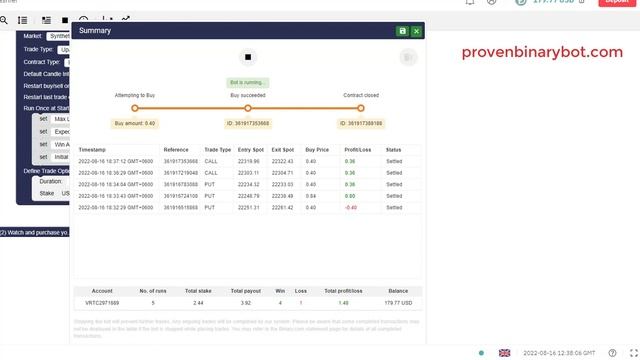This screenshot has width=640, height=360.
Task: Click the Status column header
Action: click(x=393, y=150)
